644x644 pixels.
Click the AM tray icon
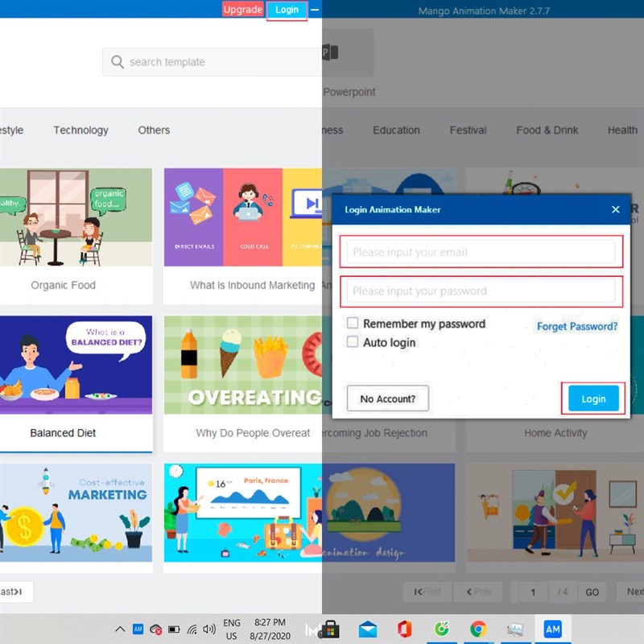click(138, 629)
